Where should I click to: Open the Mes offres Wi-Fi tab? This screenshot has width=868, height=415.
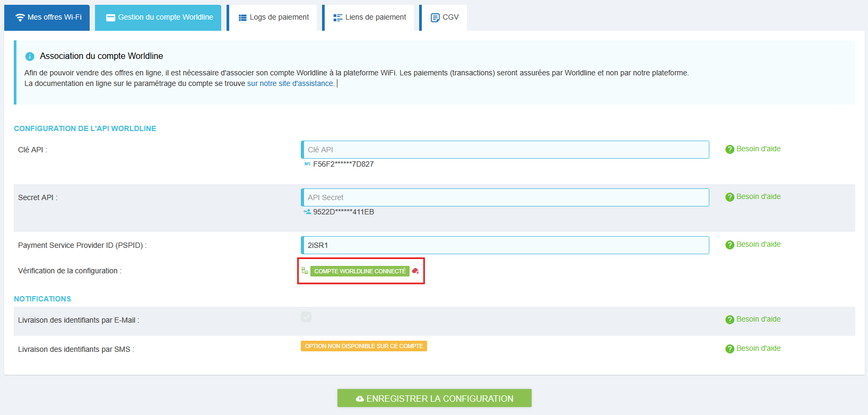click(47, 18)
